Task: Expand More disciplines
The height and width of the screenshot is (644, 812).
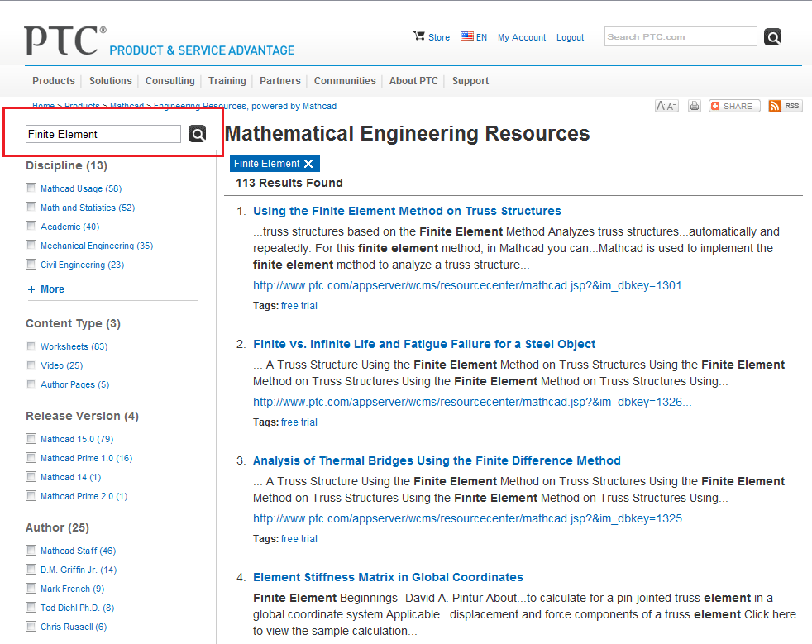Action: [46, 289]
